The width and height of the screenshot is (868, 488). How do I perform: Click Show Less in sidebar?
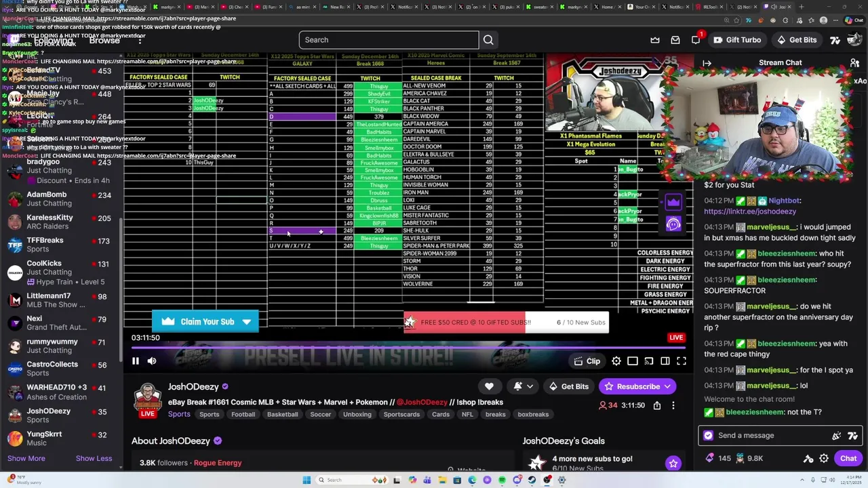(94, 458)
